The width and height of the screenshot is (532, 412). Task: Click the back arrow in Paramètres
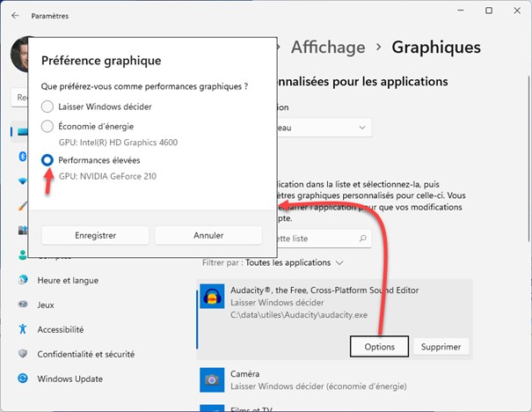click(x=16, y=16)
